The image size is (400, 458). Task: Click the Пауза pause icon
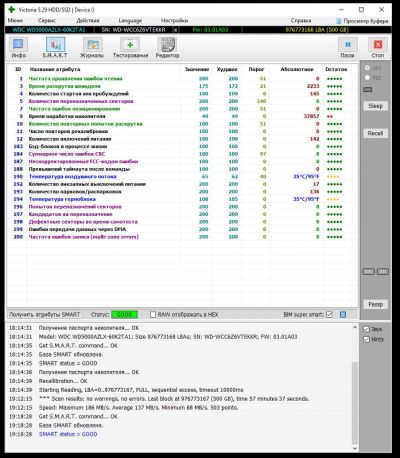348,44
